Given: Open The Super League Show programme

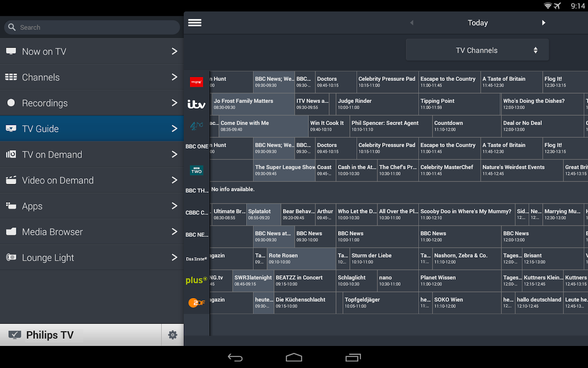Looking at the screenshot, I should (285, 170).
